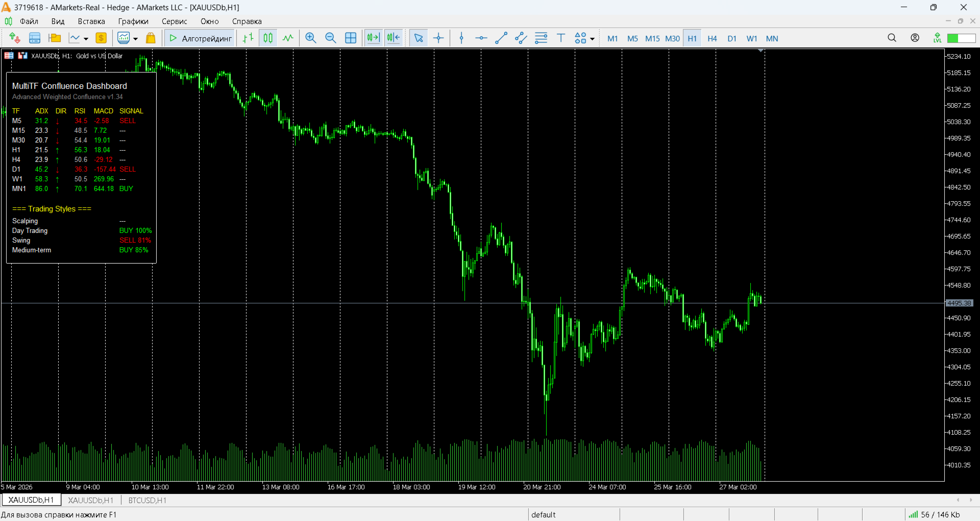The image size is (980, 521).
Task: Click the chart shift triangle marker
Action: (x=761, y=51)
